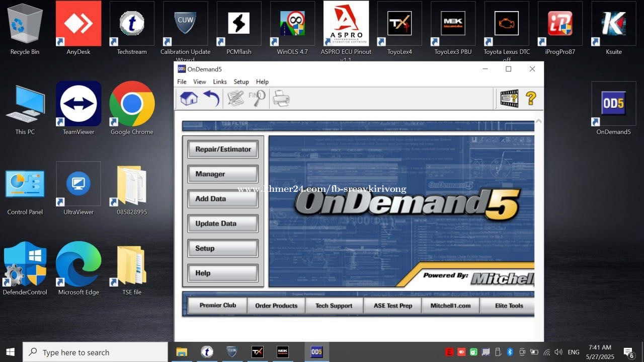Open the Premier Club link button

(217, 306)
